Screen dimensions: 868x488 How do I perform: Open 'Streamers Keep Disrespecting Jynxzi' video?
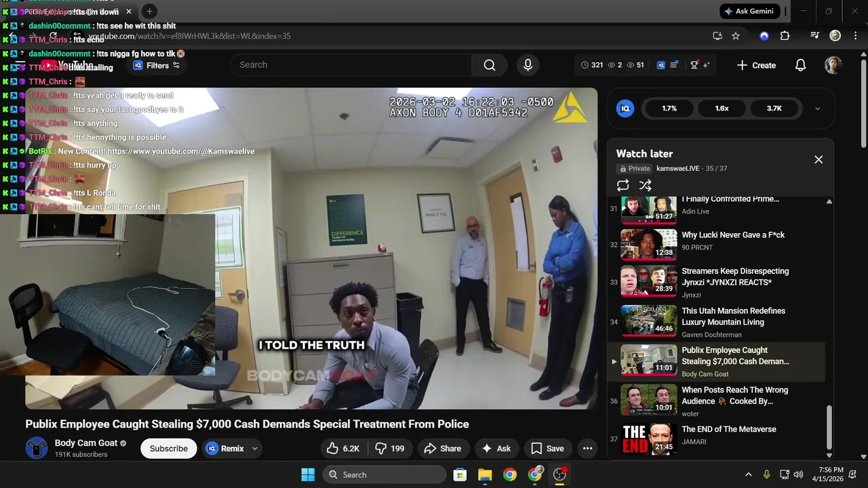(x=716, y=282)
